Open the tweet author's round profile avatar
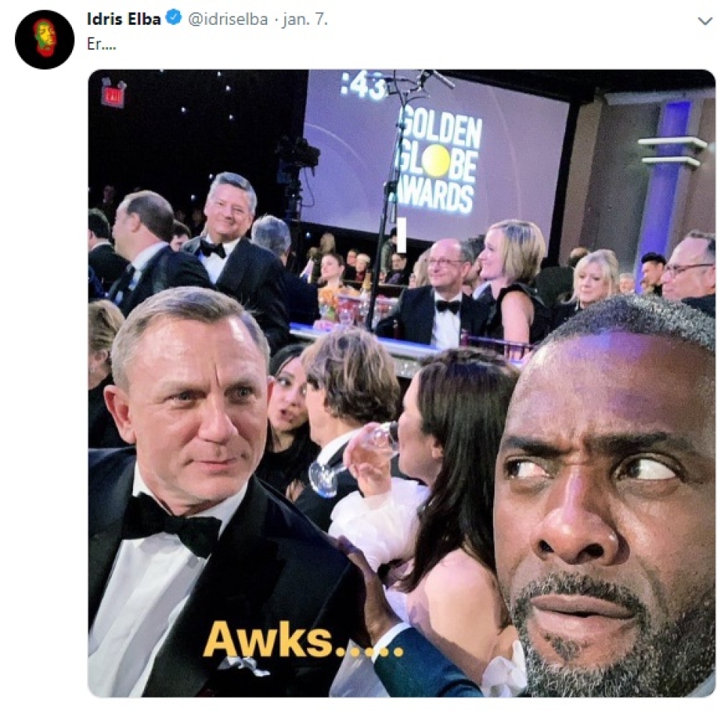Image resolution: width=728 pixels, height=711 pixels. pos(44,40)
